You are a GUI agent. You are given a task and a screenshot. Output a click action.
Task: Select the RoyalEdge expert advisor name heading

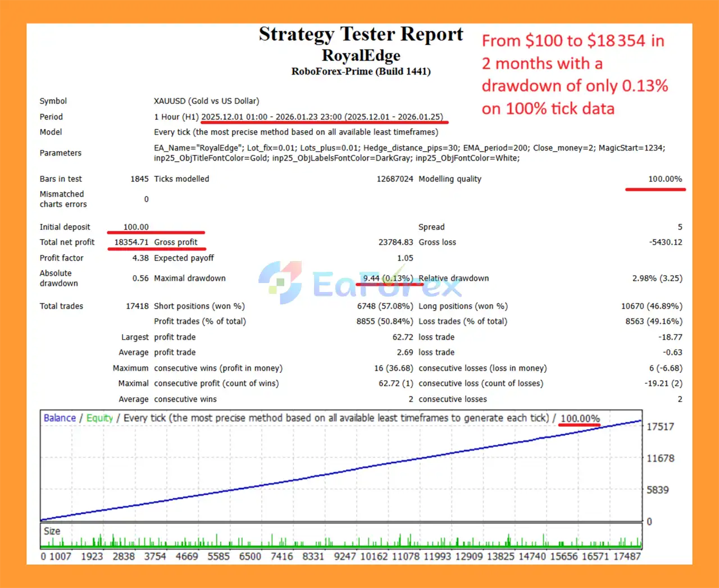tap(361, 56)
